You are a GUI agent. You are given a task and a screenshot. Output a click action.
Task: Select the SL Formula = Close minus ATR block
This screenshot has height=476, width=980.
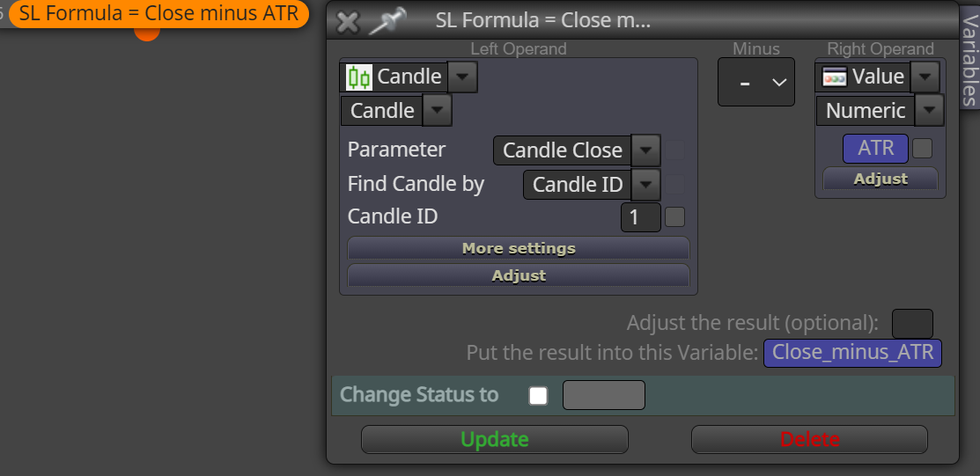pyautogui.click(x=158, y=14)
